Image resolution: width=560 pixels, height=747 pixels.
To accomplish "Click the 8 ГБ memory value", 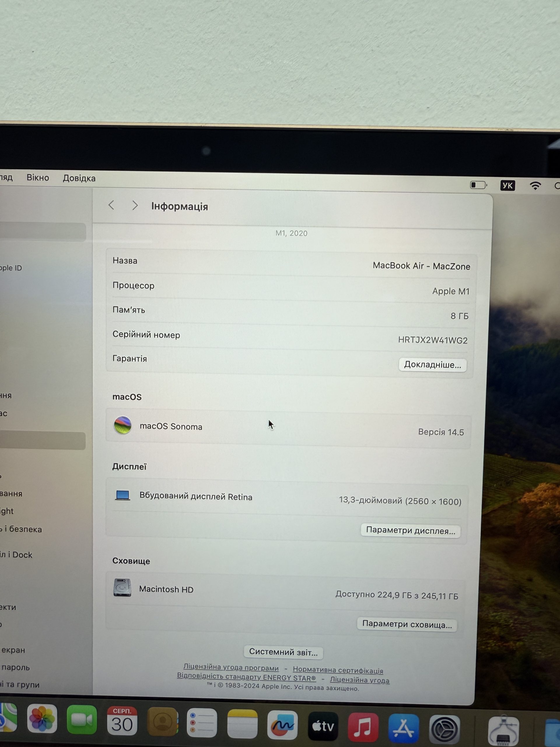I will click(x=459, y=316).
